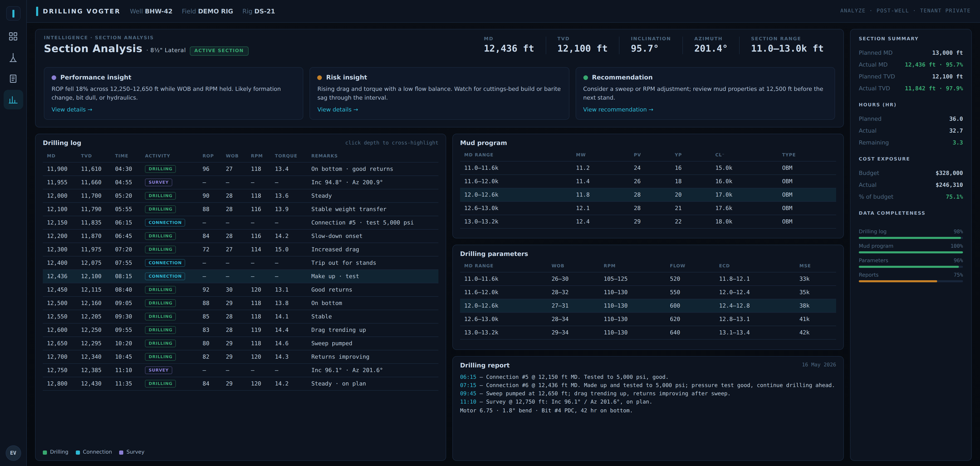Click the Inclination 95.7° readout
Screen dimensions: 980x466
(644, 49)
